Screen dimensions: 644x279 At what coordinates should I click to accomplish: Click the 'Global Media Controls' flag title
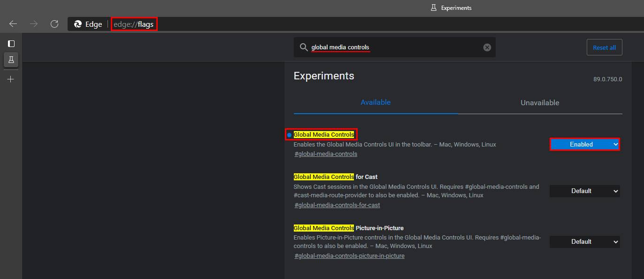click(324, 135)
